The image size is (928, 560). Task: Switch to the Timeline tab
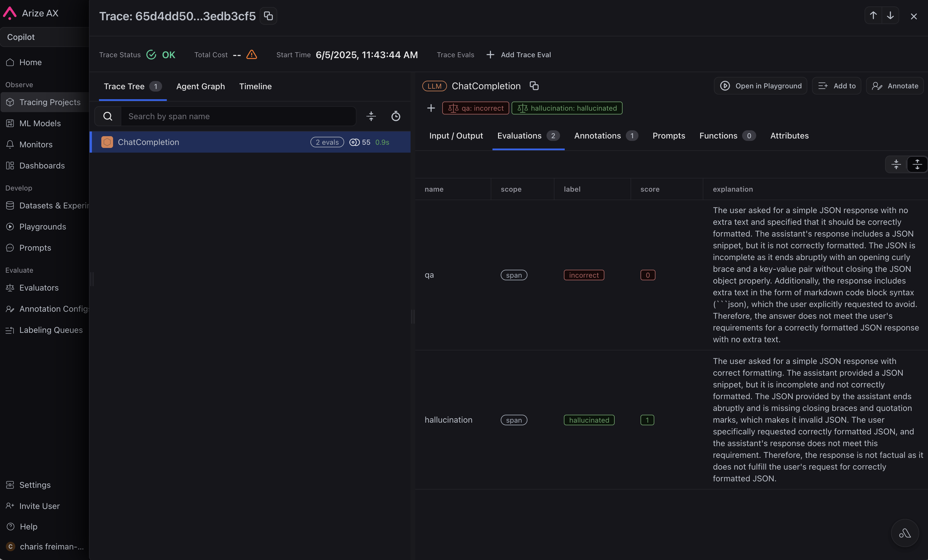point(255,86)
